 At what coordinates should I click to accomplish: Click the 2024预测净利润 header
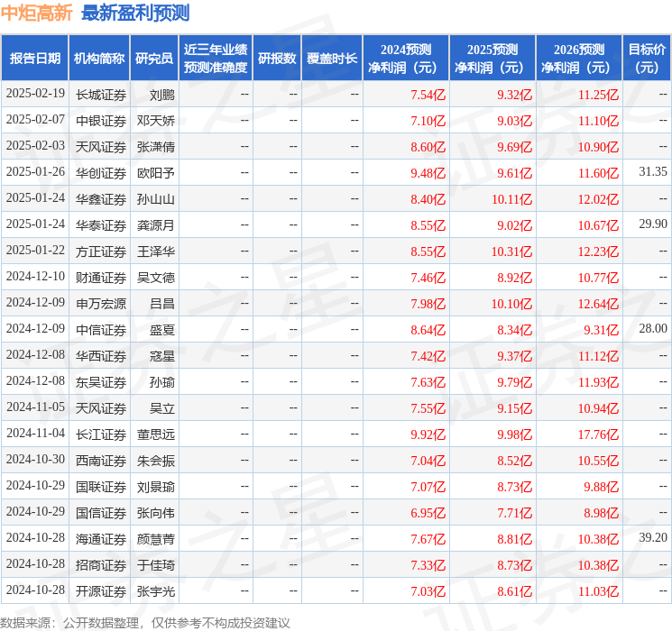405,59
